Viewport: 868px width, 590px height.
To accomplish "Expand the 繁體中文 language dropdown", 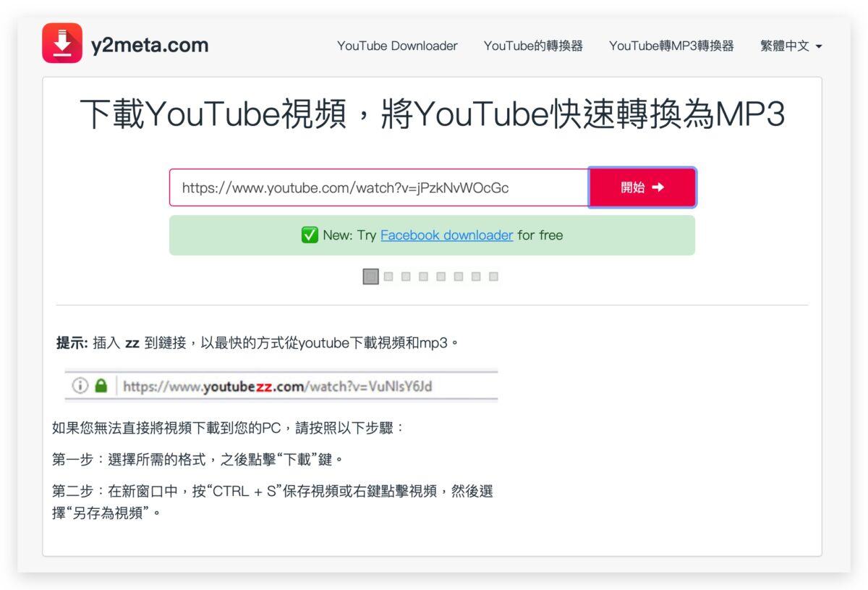I will tap(791, 46).
